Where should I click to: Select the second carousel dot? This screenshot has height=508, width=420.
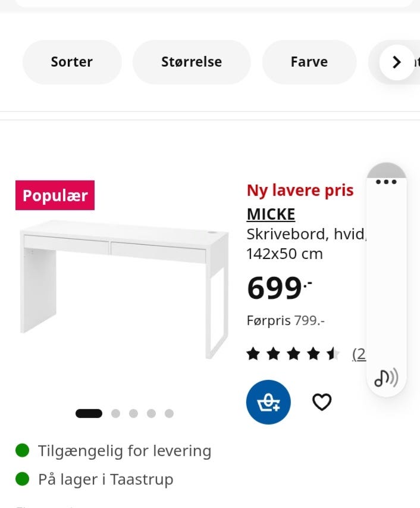(116, 412)
